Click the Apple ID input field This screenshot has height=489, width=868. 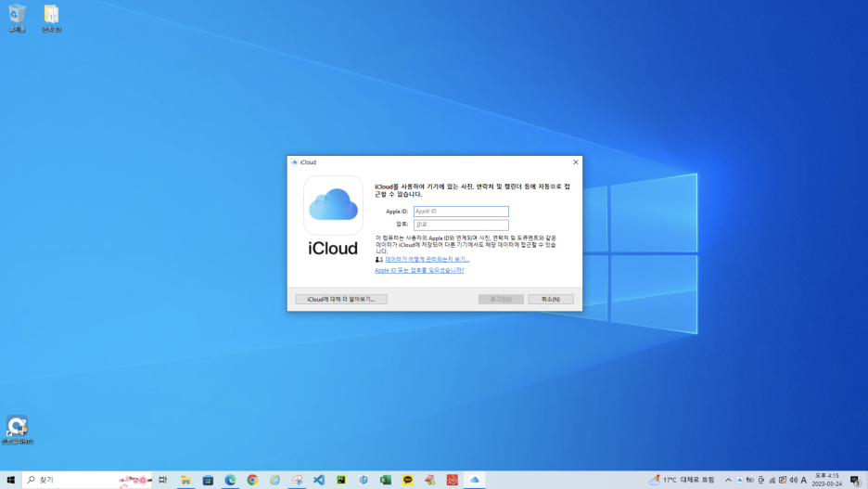[461, 211]
